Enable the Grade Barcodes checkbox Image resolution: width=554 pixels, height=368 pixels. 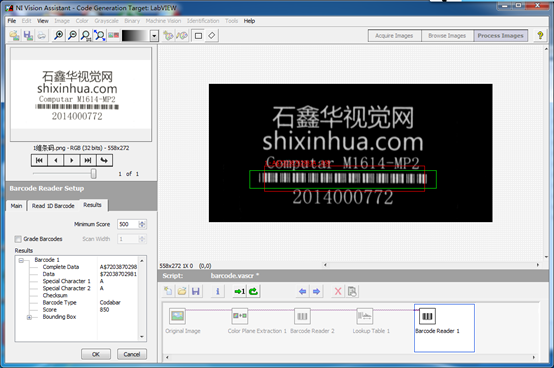click(18, 239)
